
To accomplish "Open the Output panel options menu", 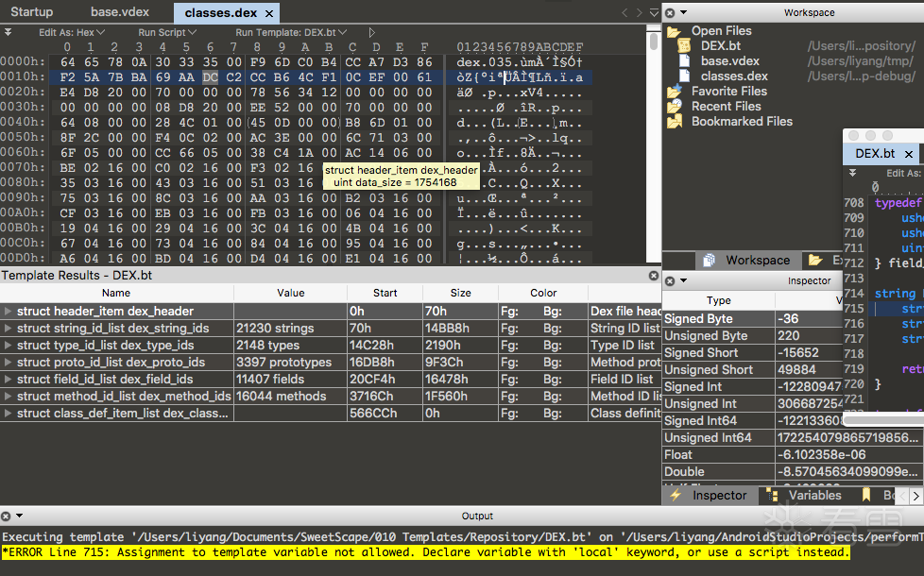I will point(20,516).
